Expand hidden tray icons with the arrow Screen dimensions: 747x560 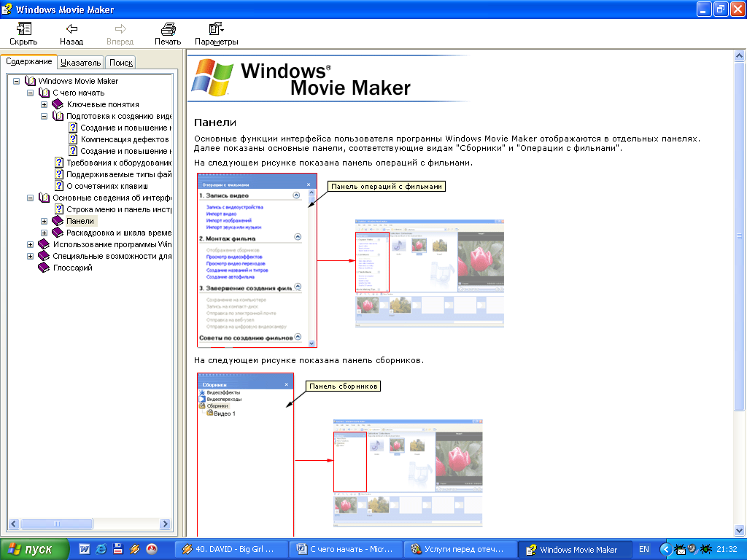coord(666,550)
